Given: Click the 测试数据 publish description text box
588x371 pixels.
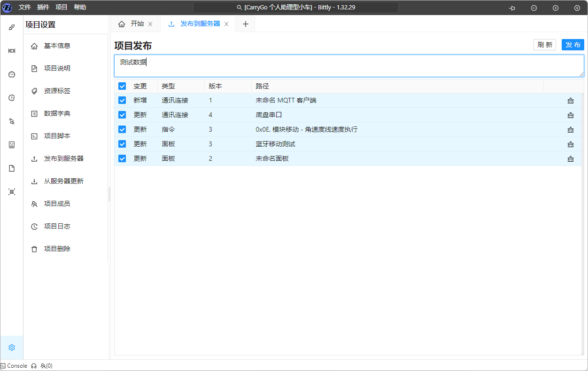Looking at the screenshot, I should [348, 65].
